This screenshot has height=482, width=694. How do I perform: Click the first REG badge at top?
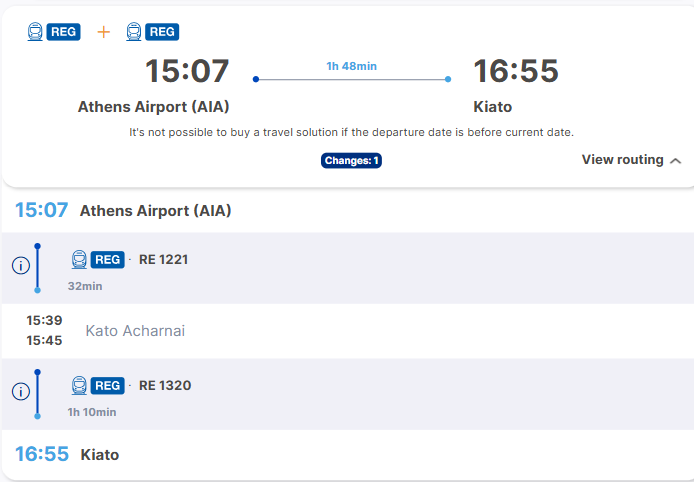pos(64,32)
